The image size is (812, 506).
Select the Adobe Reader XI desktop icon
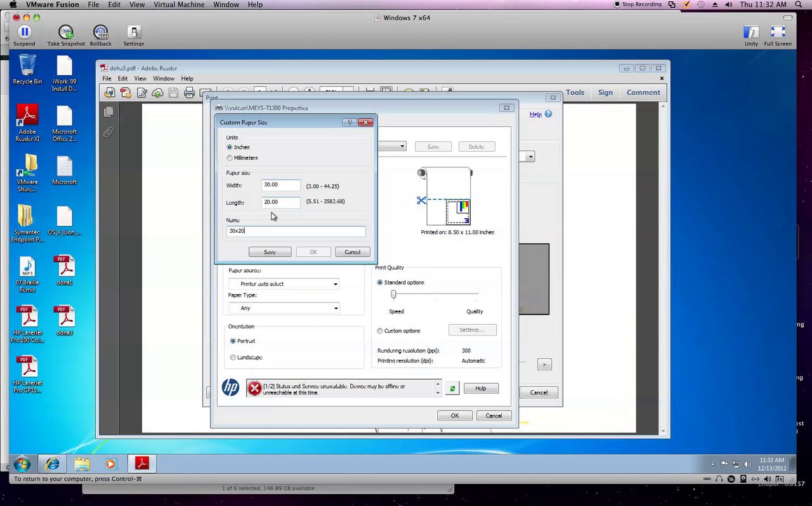27,123
